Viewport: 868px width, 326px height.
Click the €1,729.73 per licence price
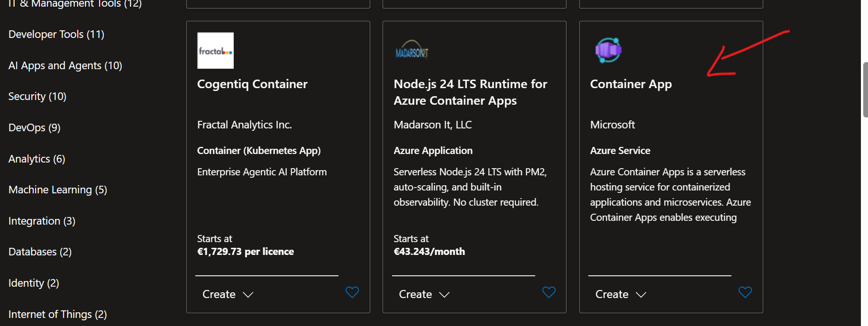point(246,252)
